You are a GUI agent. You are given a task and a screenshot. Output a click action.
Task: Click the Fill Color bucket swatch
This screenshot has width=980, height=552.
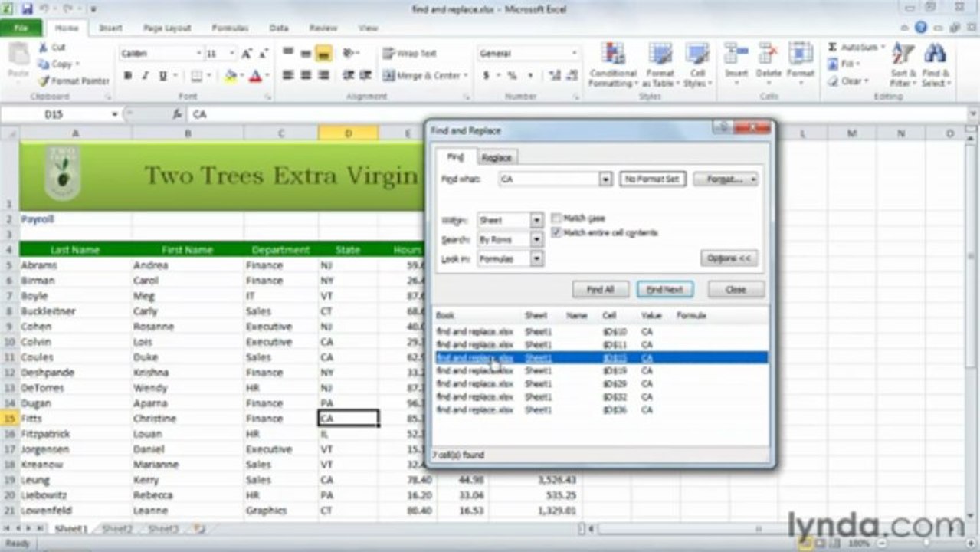click(230, 76)
